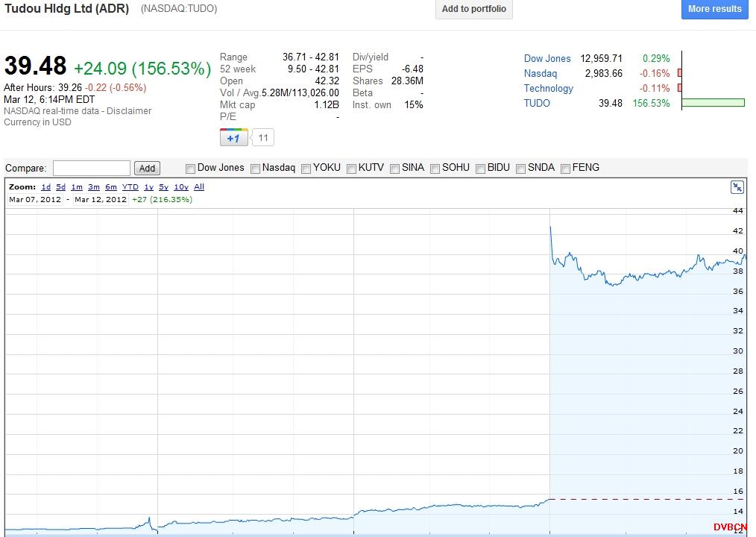Focus the Compare ticker input field
The height and width of the screenshot is (537, 756).
pos(92,169)
